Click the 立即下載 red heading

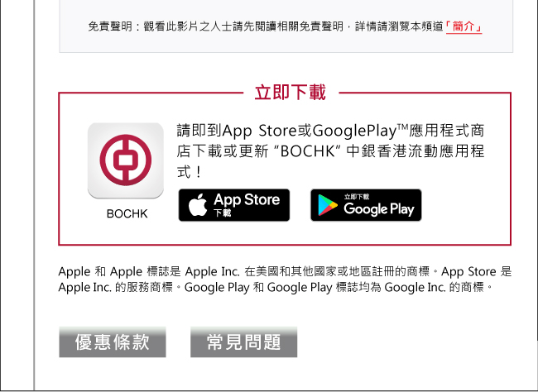pyautogui.click(x=291, y=93)
